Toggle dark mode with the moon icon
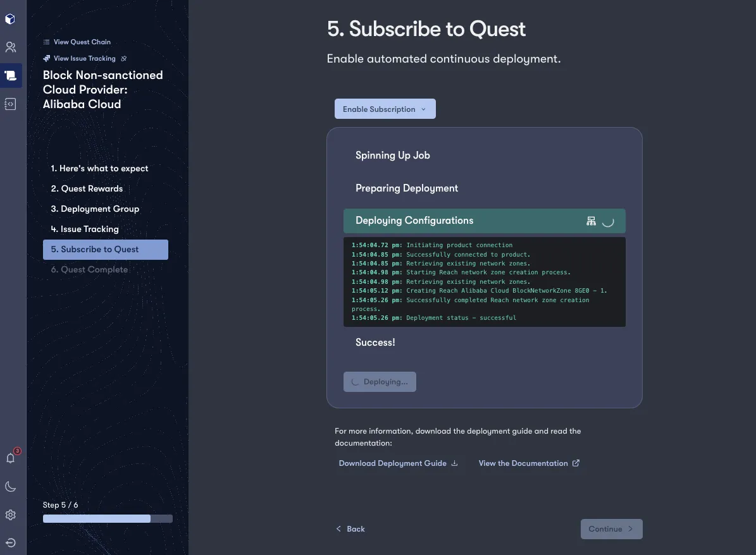 click(x=10, y=487)
